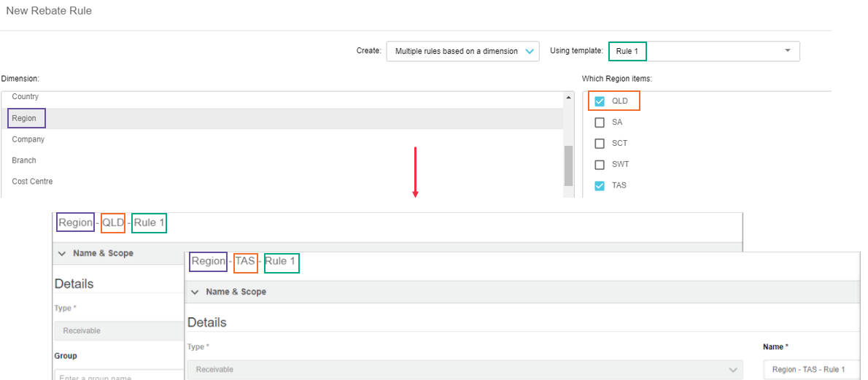Check the SCT region checkbox
Screen dimensions: 868x380
[599, 144]
